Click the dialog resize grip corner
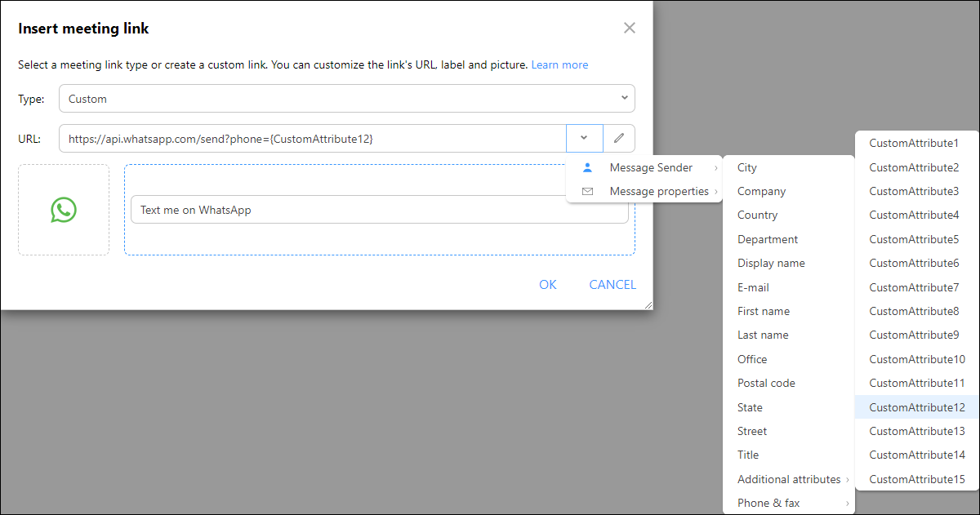Image resolution: width=980 pixels, height=515 pixels. click(x=648, y=304)
